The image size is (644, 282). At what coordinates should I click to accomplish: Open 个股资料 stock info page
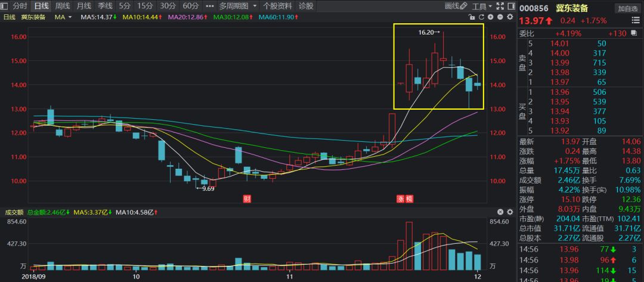pos(278,6)
